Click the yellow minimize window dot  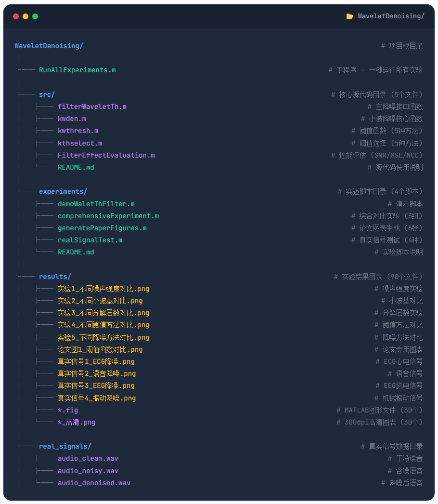[26, 16]
